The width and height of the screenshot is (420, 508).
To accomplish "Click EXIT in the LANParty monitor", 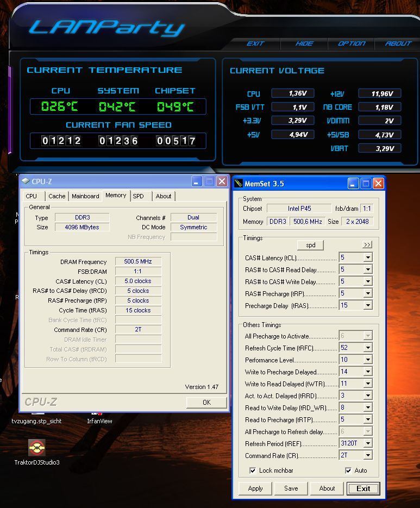I will [255, 43].
